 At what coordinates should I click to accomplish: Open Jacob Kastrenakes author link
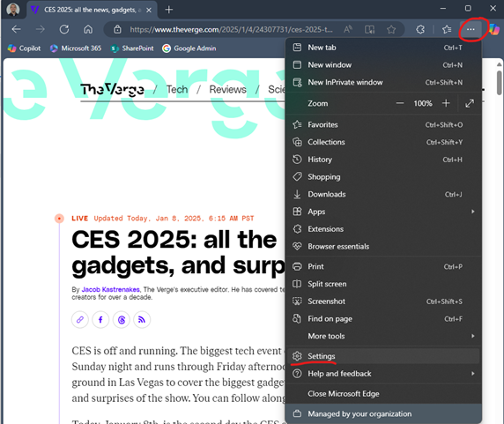point(110,289)
